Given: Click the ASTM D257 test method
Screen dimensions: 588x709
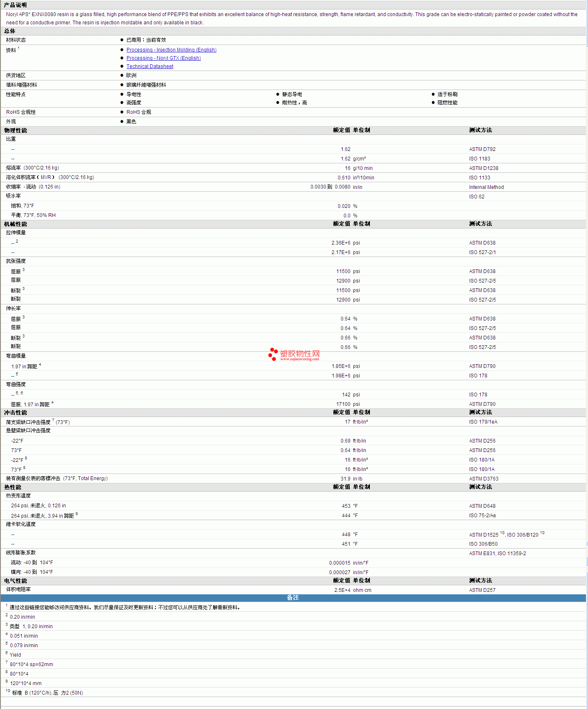Looking at the screenshot, I should pos(482,590).
